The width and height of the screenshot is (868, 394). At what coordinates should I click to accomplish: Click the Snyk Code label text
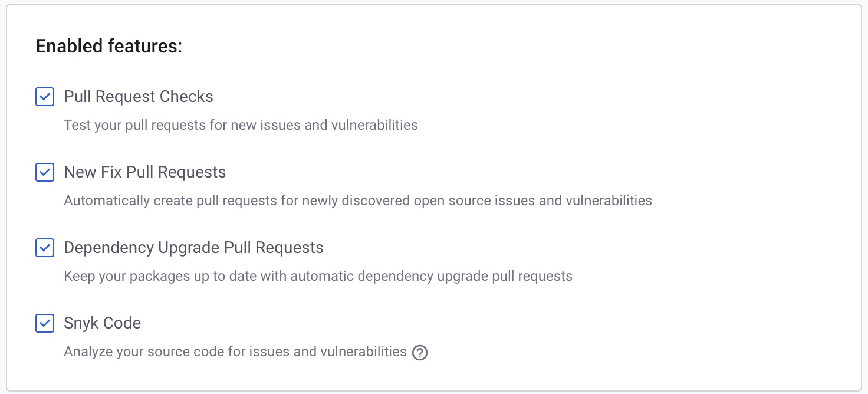click(103, 323)
